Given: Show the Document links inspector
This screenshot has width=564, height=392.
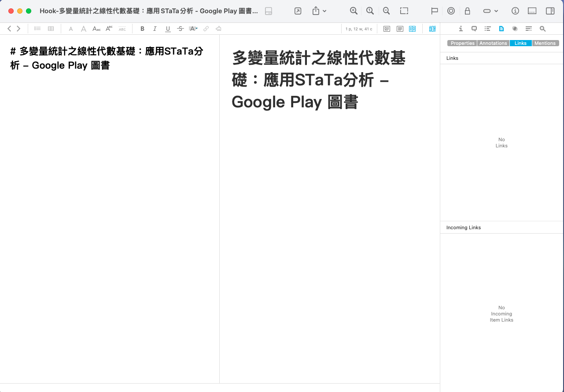Looking at the screenshot, I should 501,29.
